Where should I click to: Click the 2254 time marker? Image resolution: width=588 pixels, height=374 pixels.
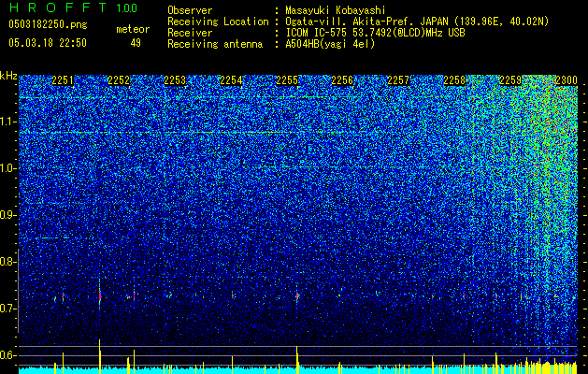(231, 80)
